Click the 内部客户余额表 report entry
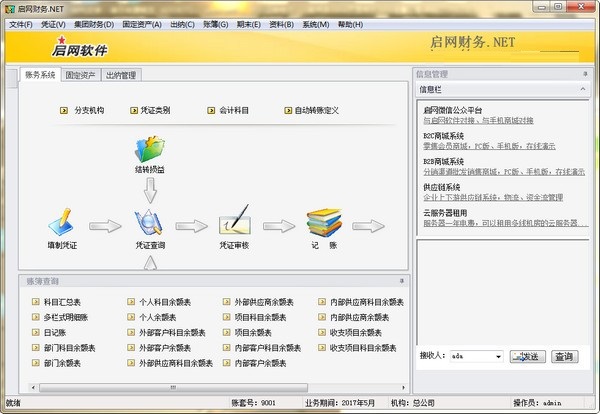This screenshot has width=600, height=414. click(260, 363)
